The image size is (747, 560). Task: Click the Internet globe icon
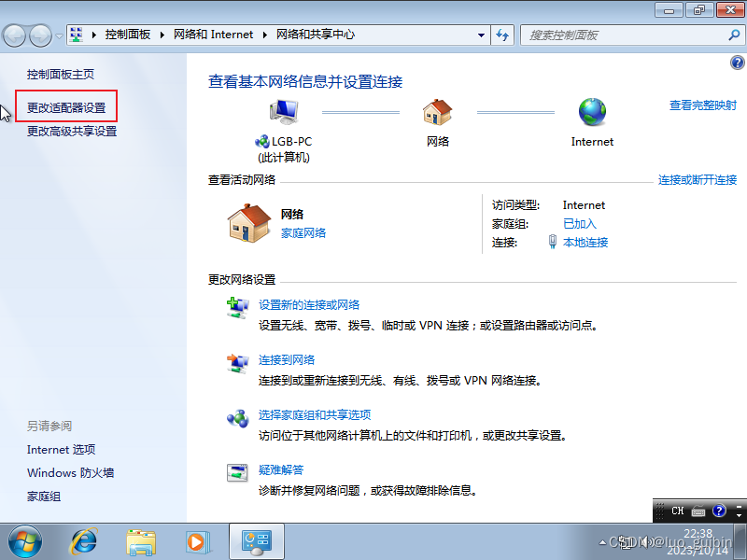click(x=592, y=112)
